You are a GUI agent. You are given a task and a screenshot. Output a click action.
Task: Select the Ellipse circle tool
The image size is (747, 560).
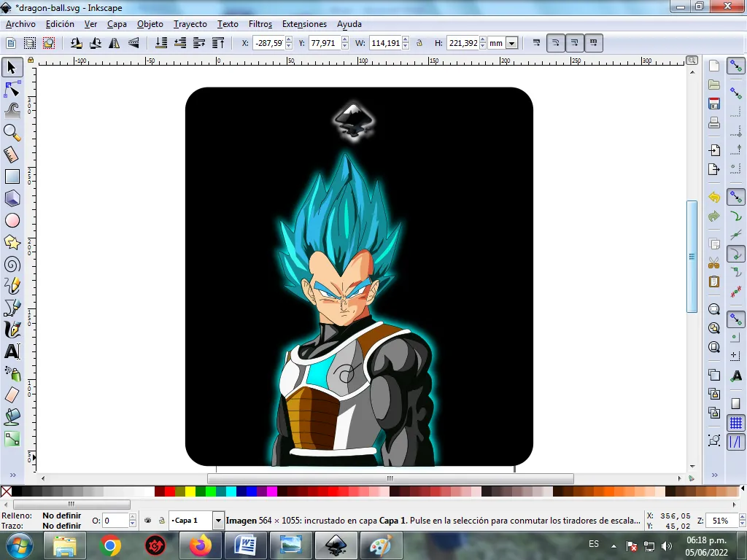[12, 220]
